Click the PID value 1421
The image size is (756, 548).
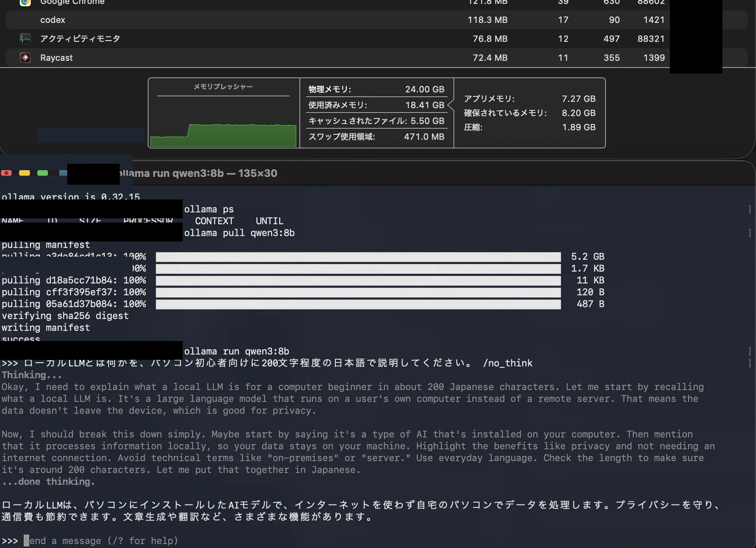click(654, 20)
